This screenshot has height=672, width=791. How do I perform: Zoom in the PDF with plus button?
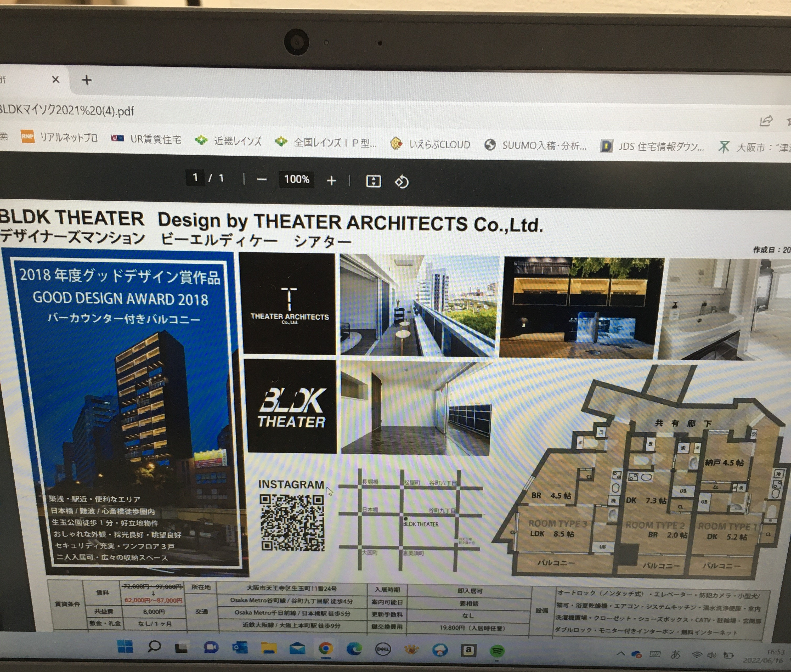pos(331,180)
